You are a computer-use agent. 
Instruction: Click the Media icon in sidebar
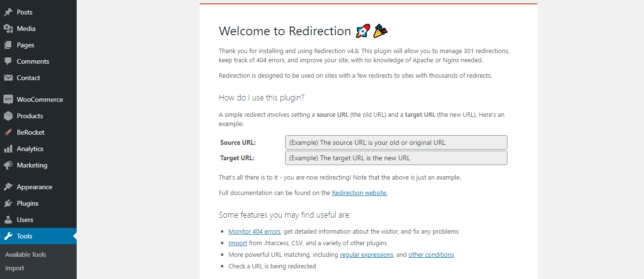tap(8, 28)
